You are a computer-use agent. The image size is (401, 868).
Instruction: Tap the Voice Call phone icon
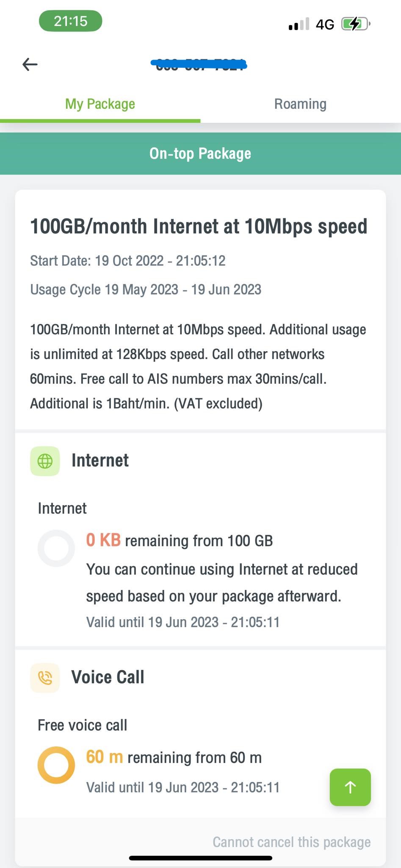(45, 678)
